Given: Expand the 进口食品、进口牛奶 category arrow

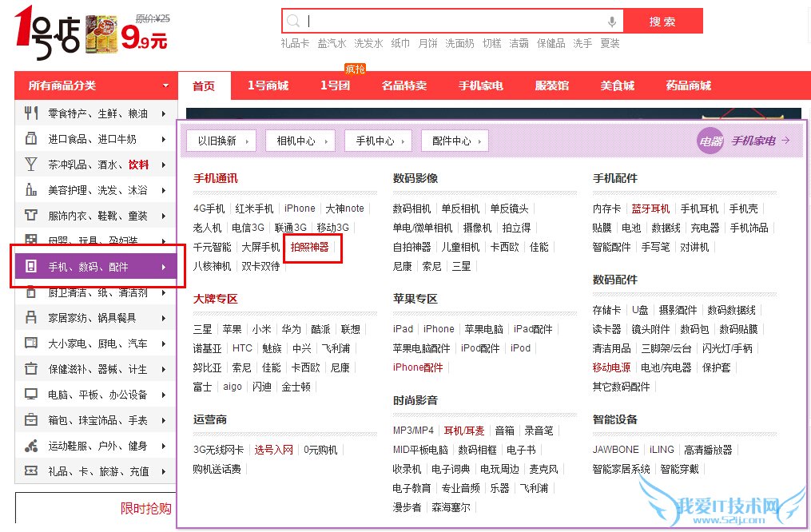Looking at the screenshot, I should coord(164,139).
